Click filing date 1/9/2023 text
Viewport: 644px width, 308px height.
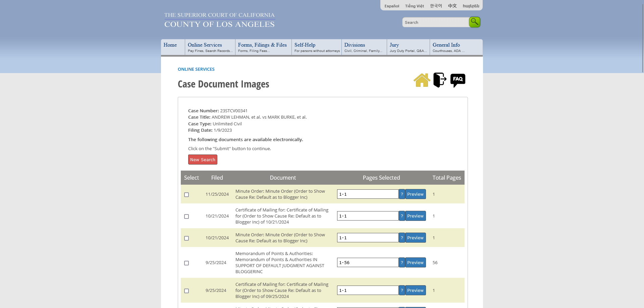pyautogui.click(x=223, y=130)
